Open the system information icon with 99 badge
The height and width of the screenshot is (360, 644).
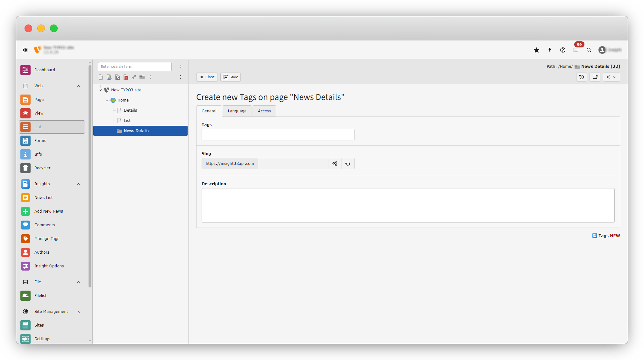click(576, 50)
